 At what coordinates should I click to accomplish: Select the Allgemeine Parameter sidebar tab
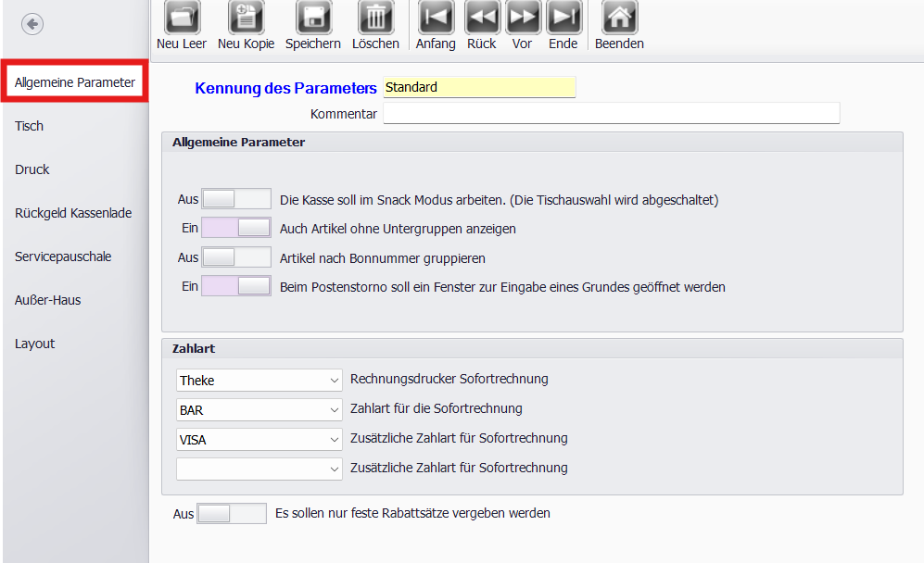[75, 82]
